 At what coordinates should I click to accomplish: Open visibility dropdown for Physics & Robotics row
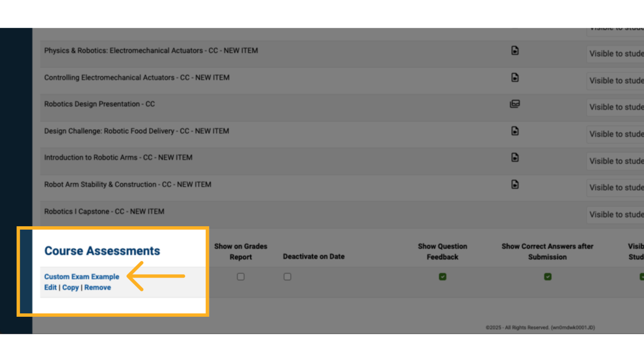click(x=615, y=54)
